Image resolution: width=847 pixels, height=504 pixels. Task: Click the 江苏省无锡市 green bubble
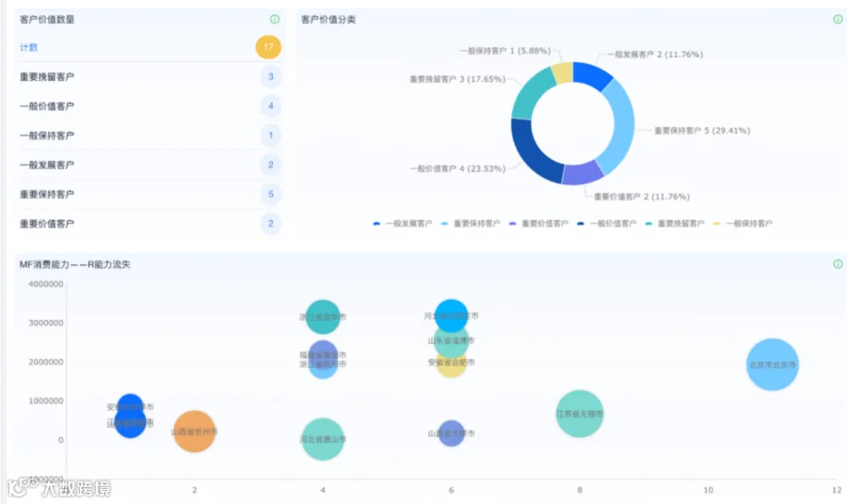pos(580,414)
